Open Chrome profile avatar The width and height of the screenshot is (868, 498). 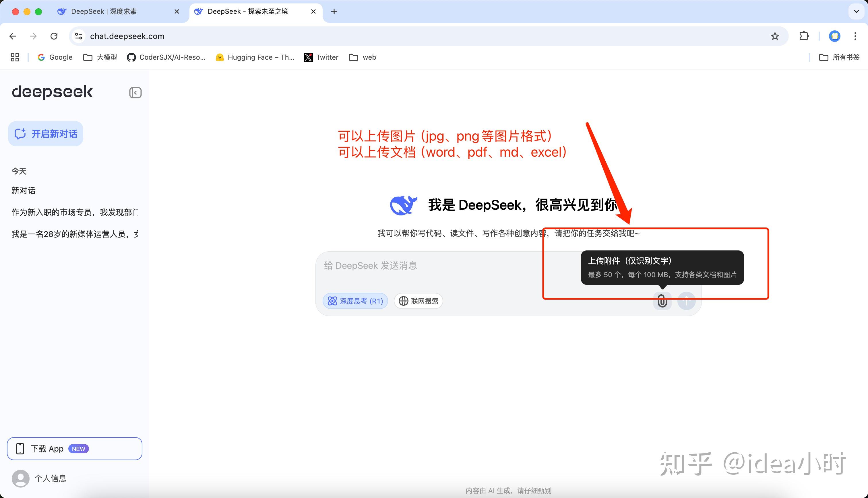click(x=834, y=36)
